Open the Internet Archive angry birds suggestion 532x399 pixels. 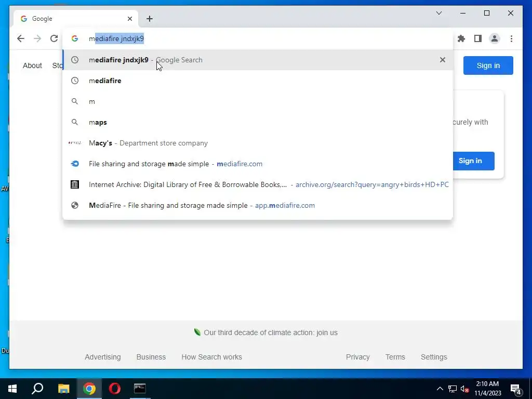click(258, 184)
